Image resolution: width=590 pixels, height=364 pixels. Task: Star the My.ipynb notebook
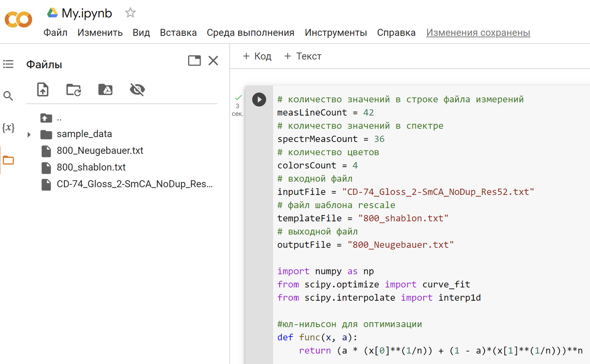click(x=130, y=13)
